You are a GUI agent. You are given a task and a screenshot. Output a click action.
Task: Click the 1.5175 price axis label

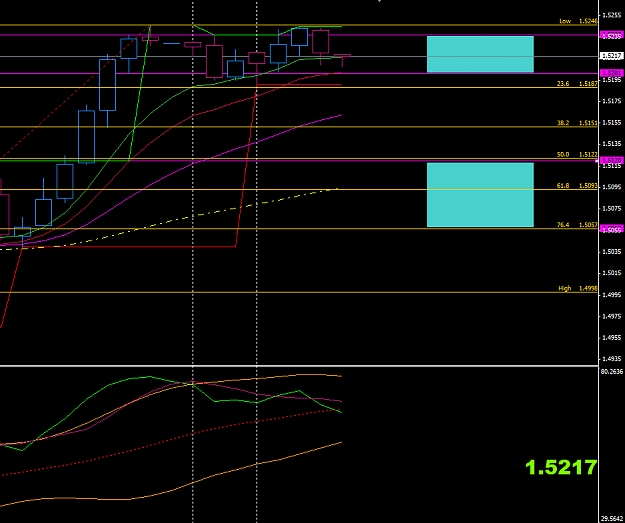point(612,101)
